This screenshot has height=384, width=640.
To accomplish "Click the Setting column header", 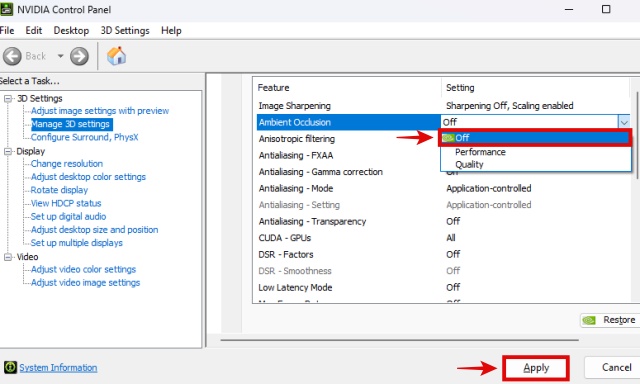I will 460,88.
